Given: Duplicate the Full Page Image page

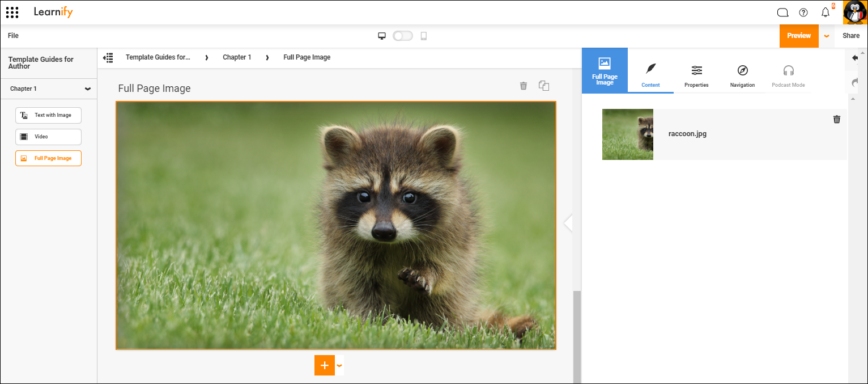Looking at the screenshot, I should click(x=543, y=86).
